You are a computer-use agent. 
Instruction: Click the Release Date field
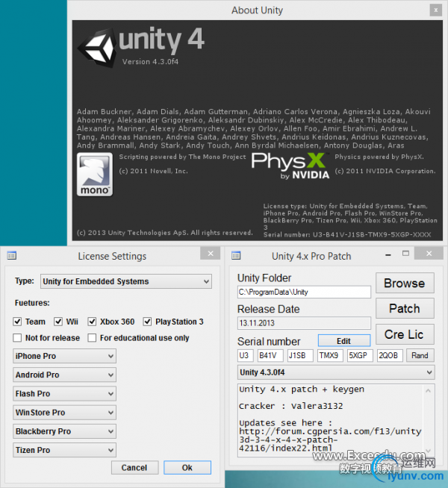coord(304,323)
